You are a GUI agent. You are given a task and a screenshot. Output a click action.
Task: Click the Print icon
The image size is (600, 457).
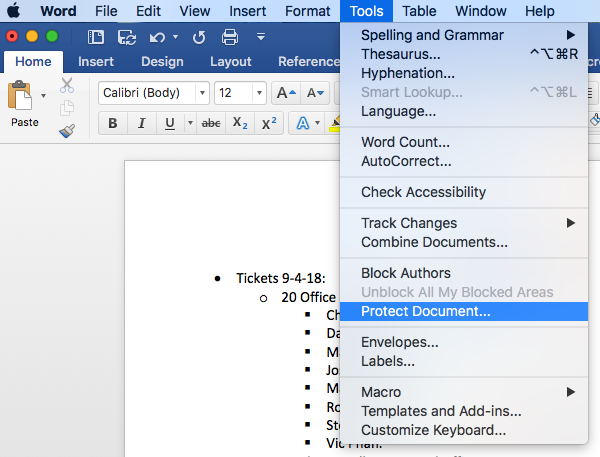pyautogui.click(x=230, y=37)
